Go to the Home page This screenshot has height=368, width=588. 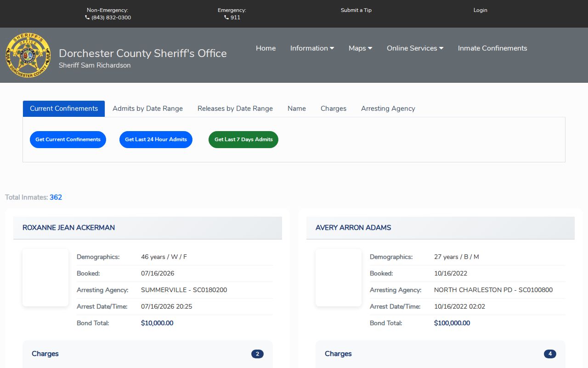[266, 48]
